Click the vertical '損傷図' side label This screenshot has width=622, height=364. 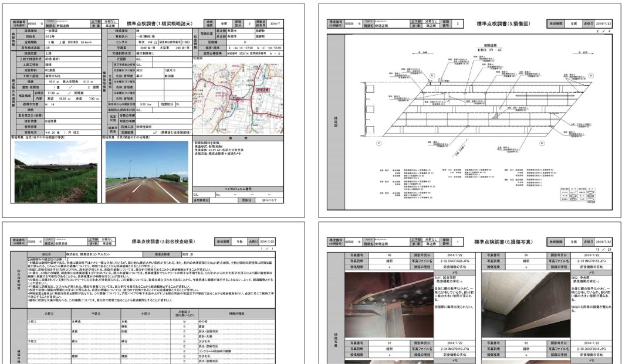[x=336, y=121]
